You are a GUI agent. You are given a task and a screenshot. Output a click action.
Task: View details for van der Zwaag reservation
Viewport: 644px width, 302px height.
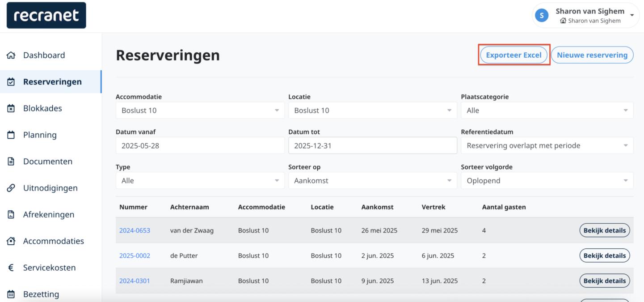coord(604,230)
